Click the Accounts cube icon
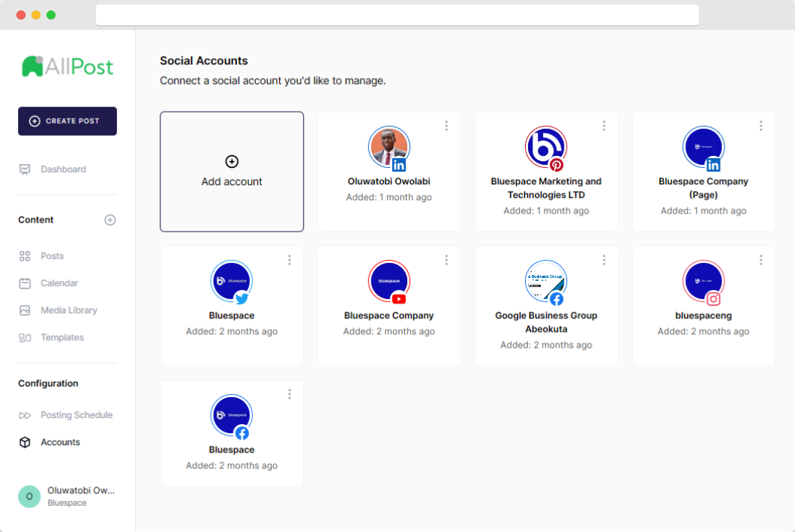This screenshot has width=795, height=532. pyautogui.click(x=25, y=442)
